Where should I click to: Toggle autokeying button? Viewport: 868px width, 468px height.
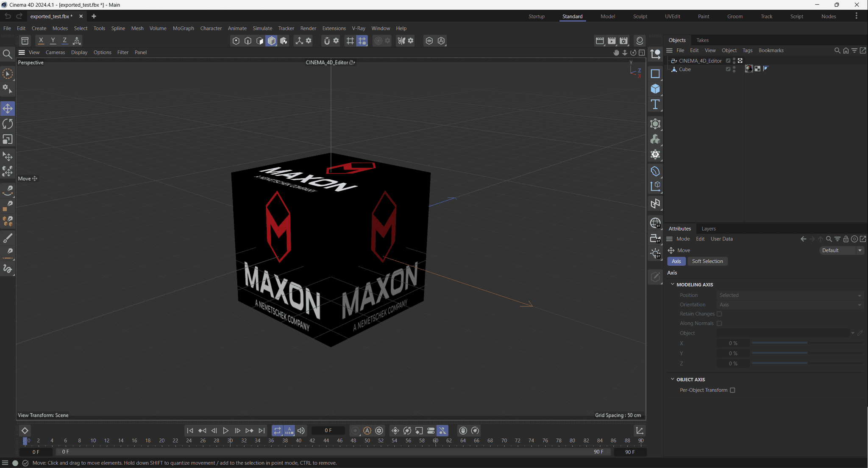pos(367,431)
